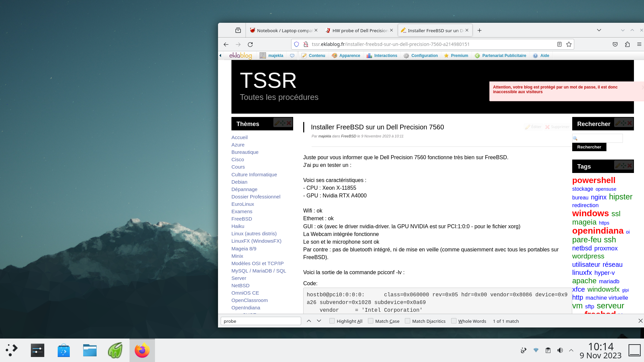Image resolution: width=644 pixels, height=362 pixels.
Task: Open the Debian theme link
Action: pyautogui.click(x=239, y=182)
